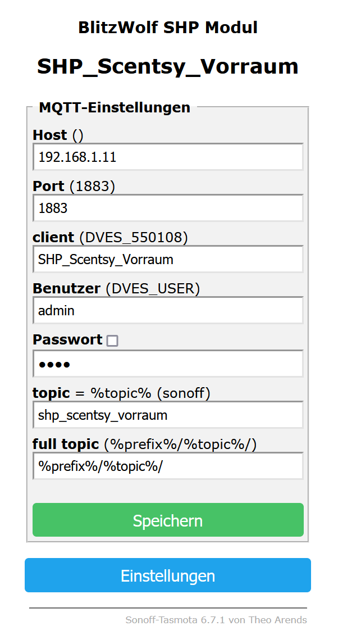Screen dimensions: 338x644
Task: Click the topic = %topic% label
Action: pyautogui.click(x=121, y=393)
